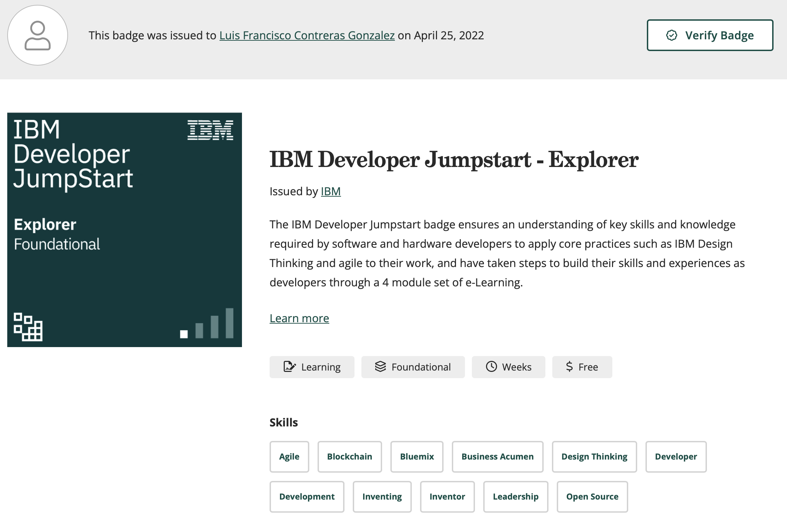Open Luis Francisco Contreras Gonzalez profile link
787x532 pixels.
pyautogui.click(x=307, y=35)
